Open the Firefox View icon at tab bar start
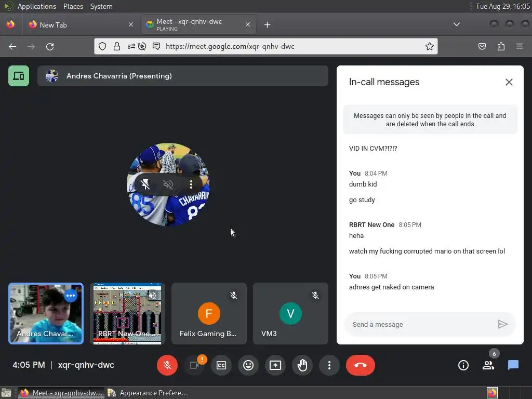The image size is (532, 399). click(10, 24)
